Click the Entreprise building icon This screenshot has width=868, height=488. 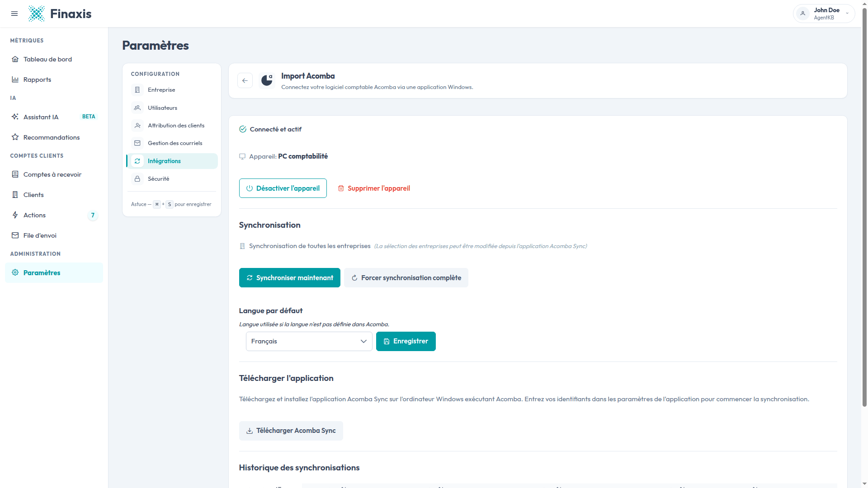(137, 90)
